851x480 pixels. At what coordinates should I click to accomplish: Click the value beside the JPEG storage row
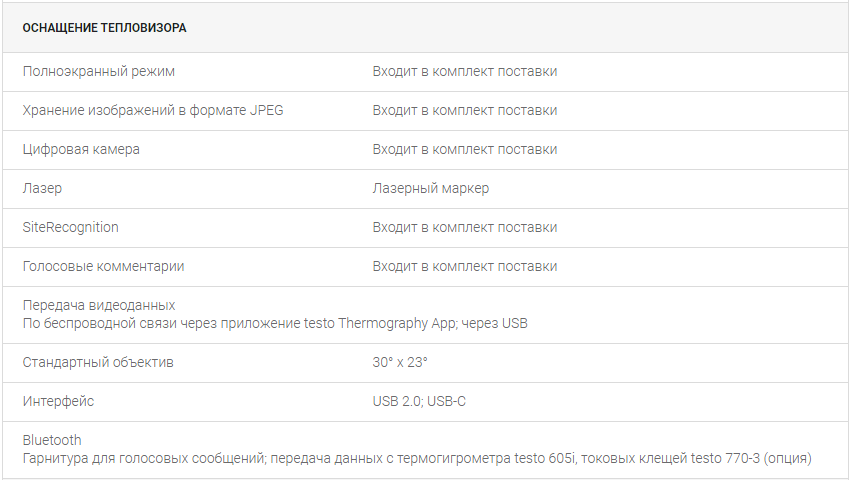(465, 111)
